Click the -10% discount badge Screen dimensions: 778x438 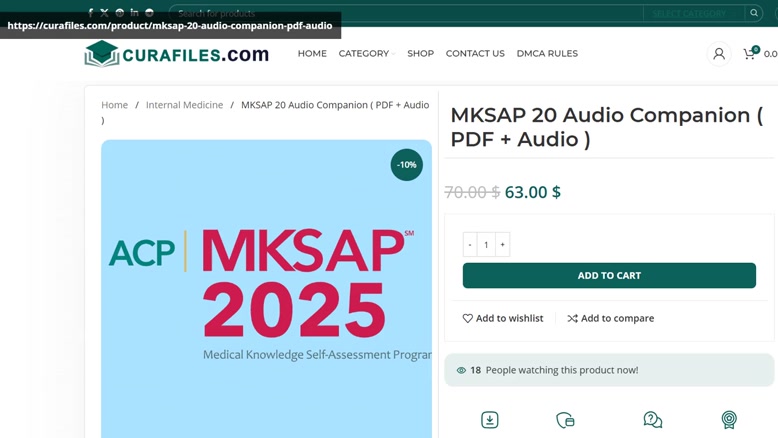pos(406,165)
